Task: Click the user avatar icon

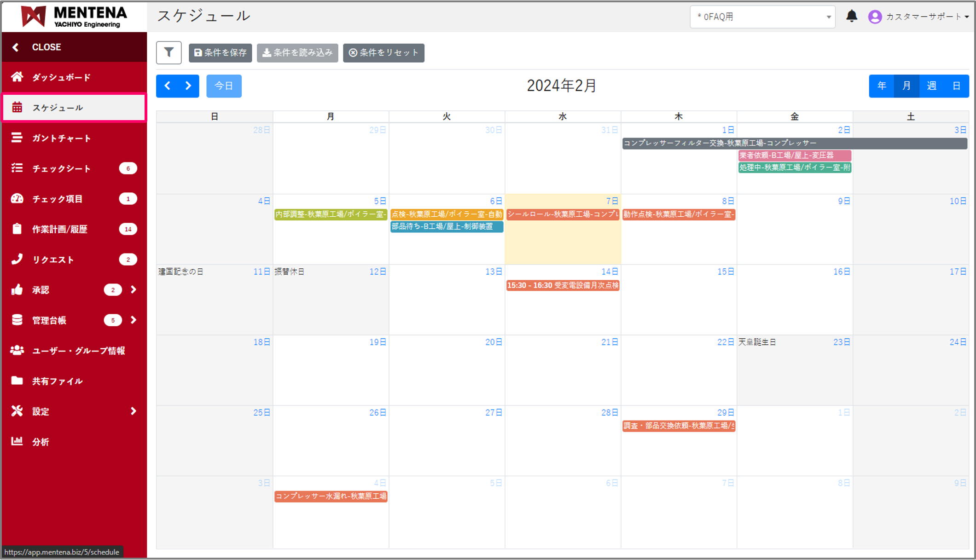Action: [x=875, y=17]
